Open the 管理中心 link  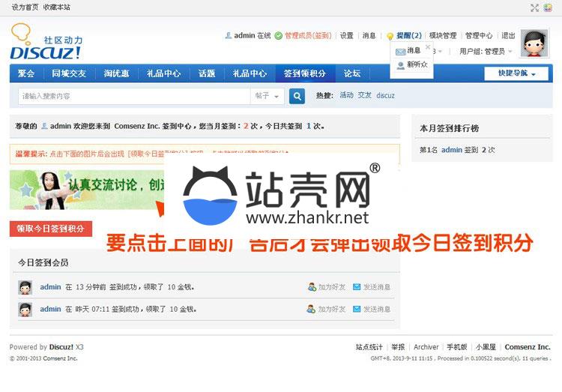(x=479, y=35)
